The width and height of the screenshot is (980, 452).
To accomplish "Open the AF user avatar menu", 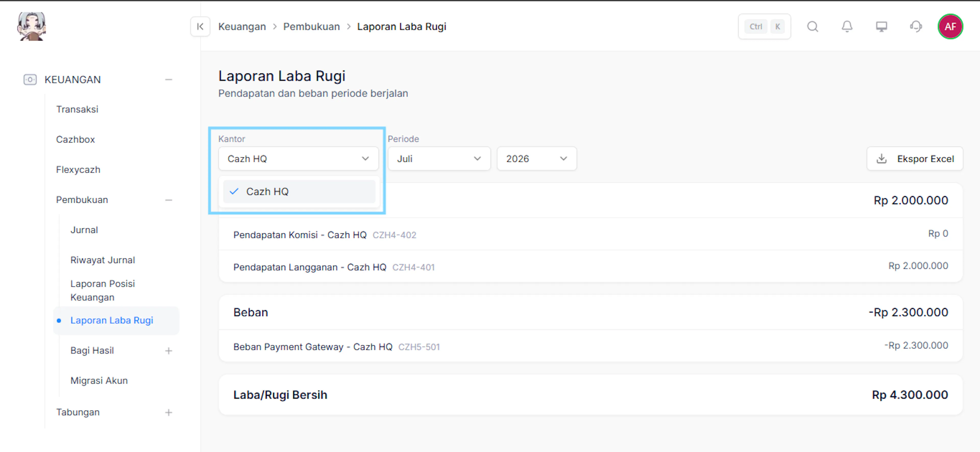I will (950, 27).
